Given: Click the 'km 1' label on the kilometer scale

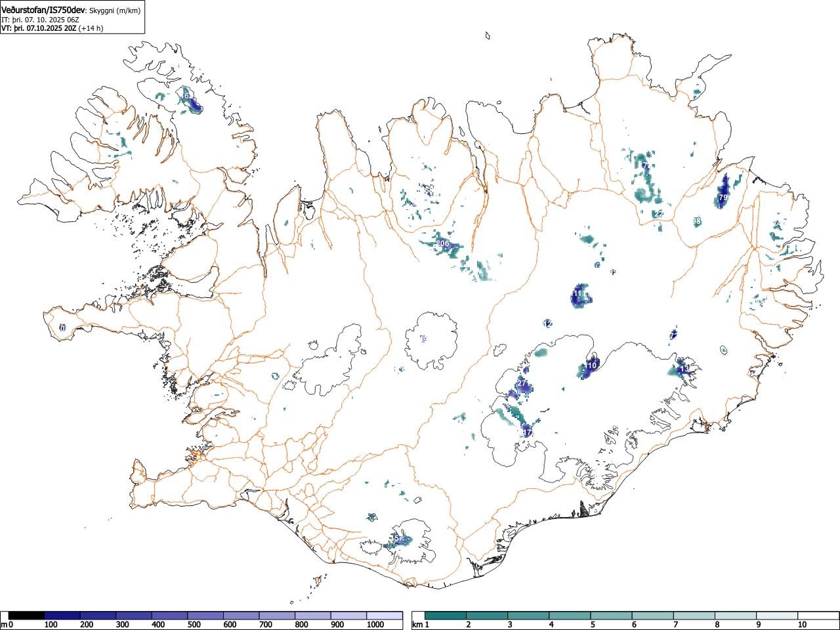Looking at the screenshot, I should [421, 625].
